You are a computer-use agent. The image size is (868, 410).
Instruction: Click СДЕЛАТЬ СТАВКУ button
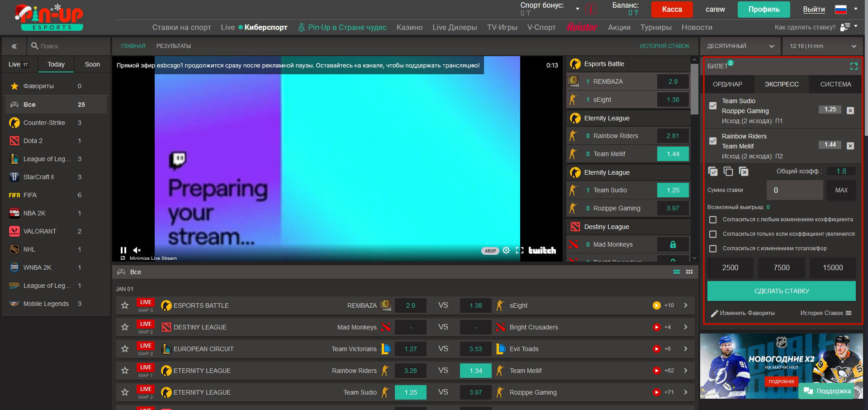click(x=781, y=291)
